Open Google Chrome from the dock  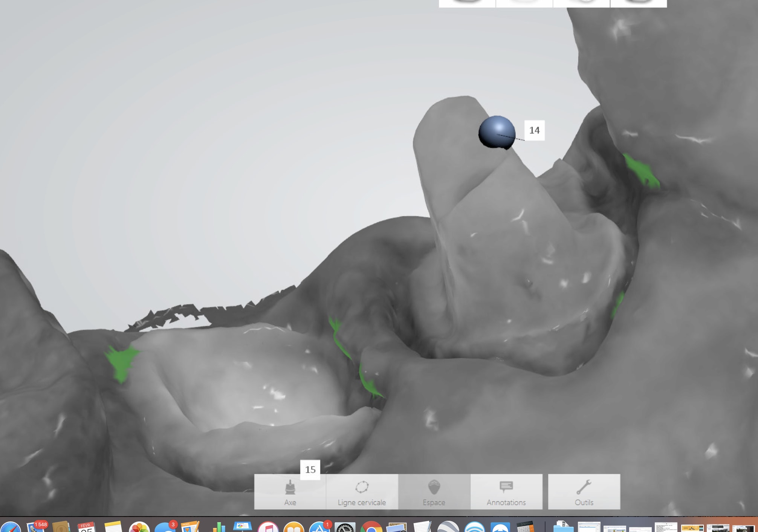tap(371, 527)
